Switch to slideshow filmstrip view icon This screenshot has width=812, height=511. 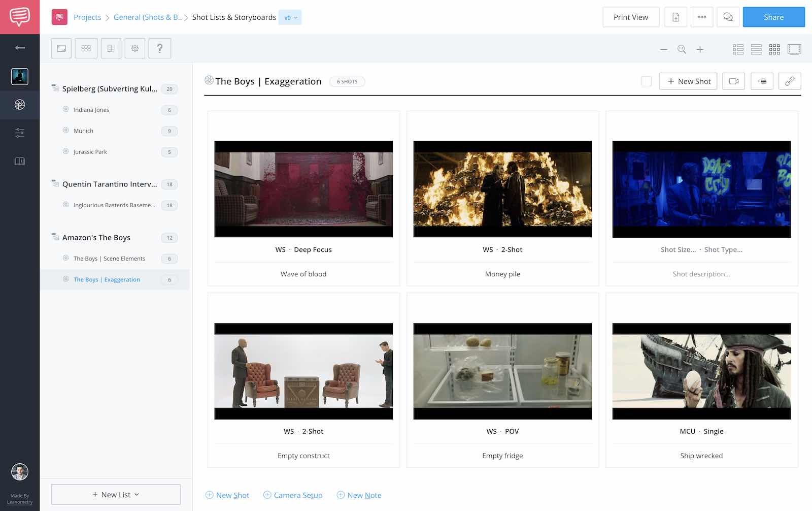tap(794, 49)
